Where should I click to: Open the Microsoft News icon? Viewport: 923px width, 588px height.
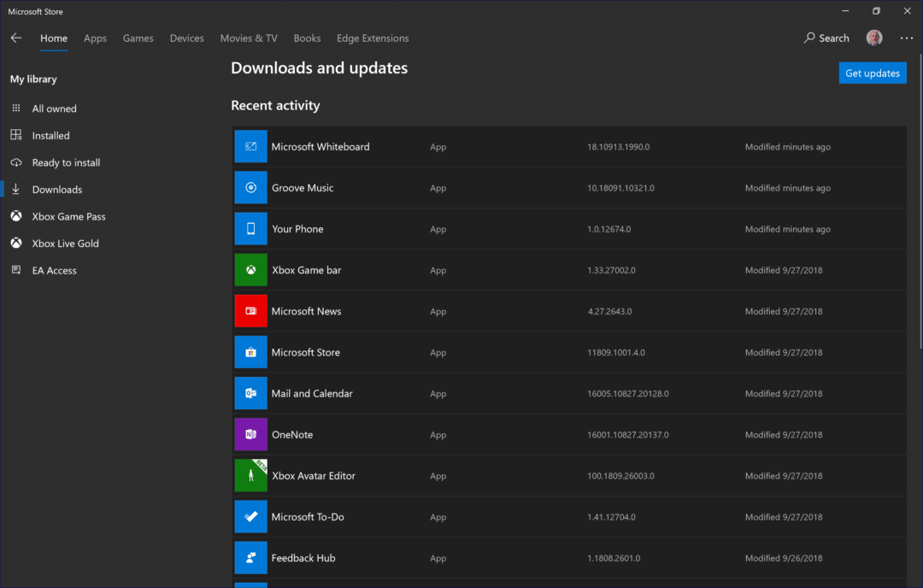(250, 311)
